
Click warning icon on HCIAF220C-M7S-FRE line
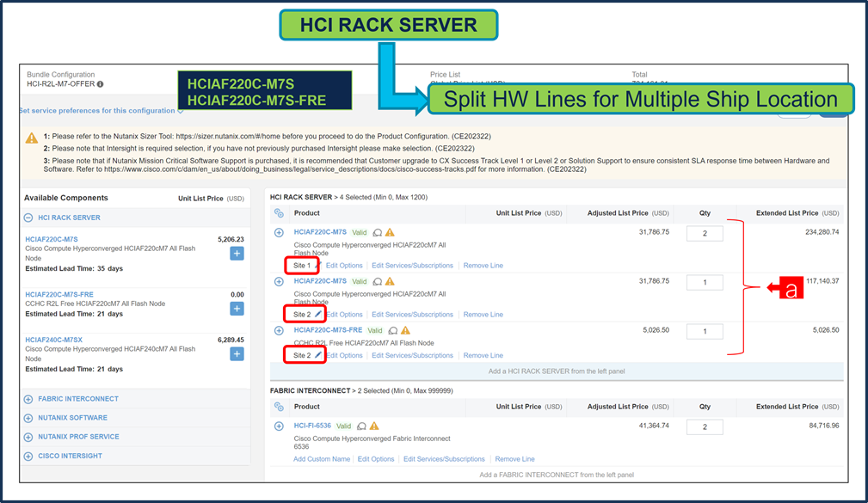(405, 330)
